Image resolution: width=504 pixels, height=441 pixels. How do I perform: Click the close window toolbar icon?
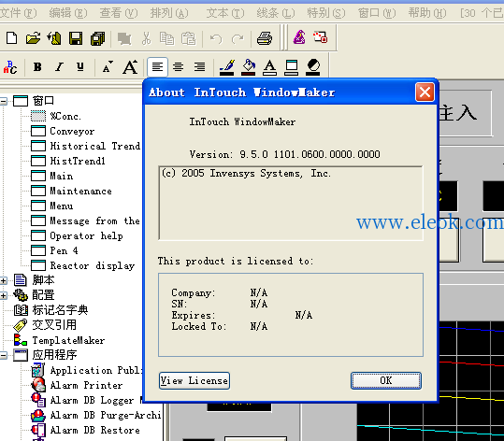(x=54, y=38)
